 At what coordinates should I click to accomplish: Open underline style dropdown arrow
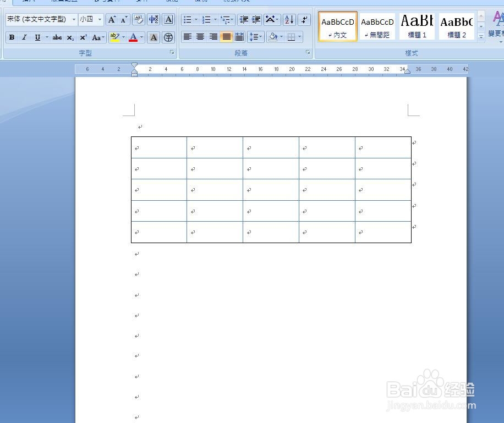(x=47, y=37)
